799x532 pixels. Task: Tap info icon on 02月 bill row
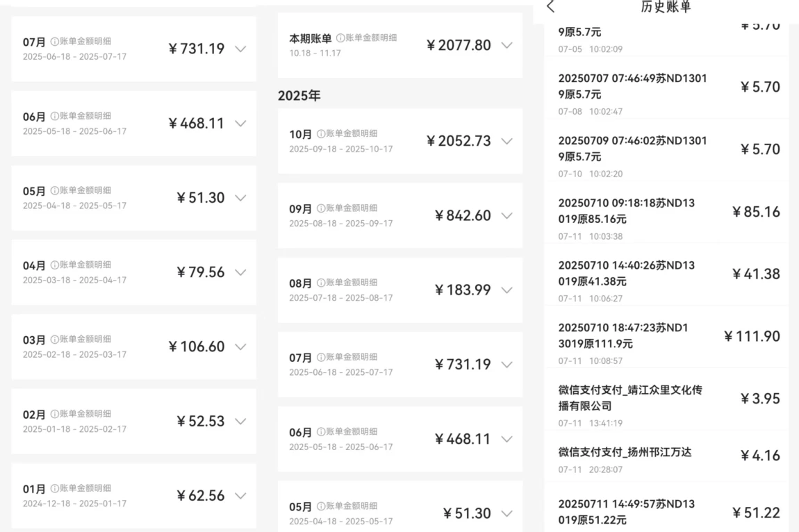(x=54, y=414)
